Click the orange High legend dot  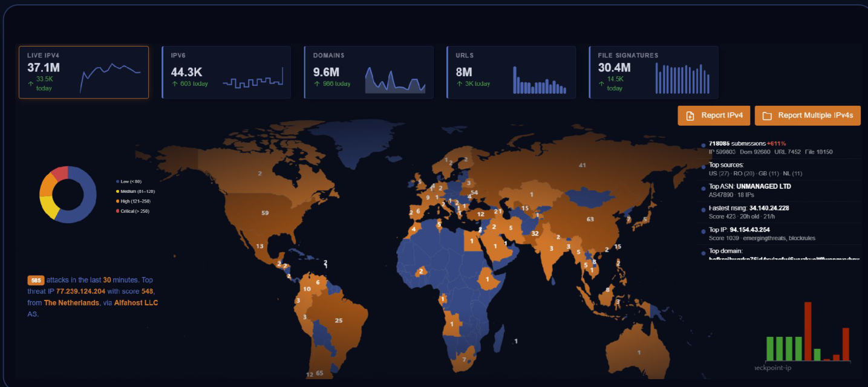pos(117,201)
